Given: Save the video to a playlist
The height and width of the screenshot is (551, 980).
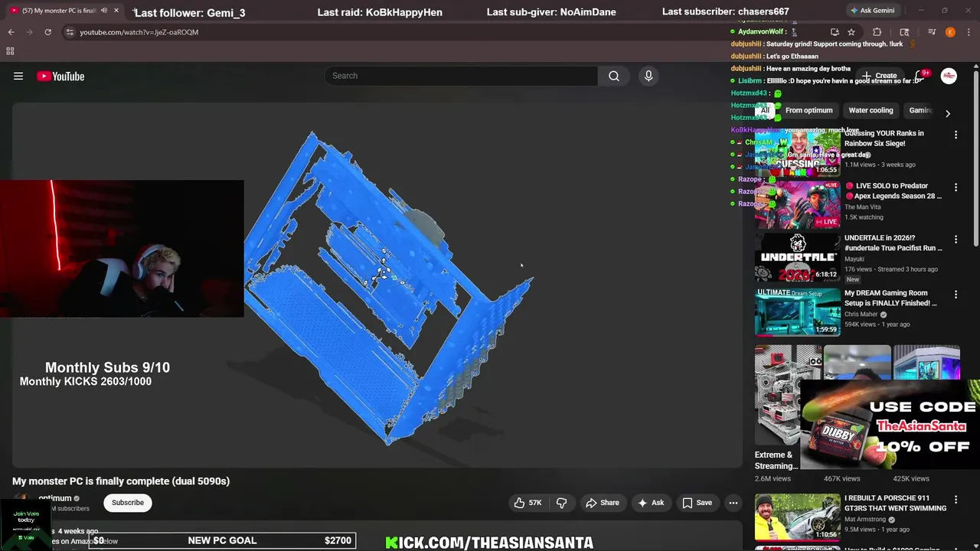Looking at the screenshot, I should (x=697, y=503).
